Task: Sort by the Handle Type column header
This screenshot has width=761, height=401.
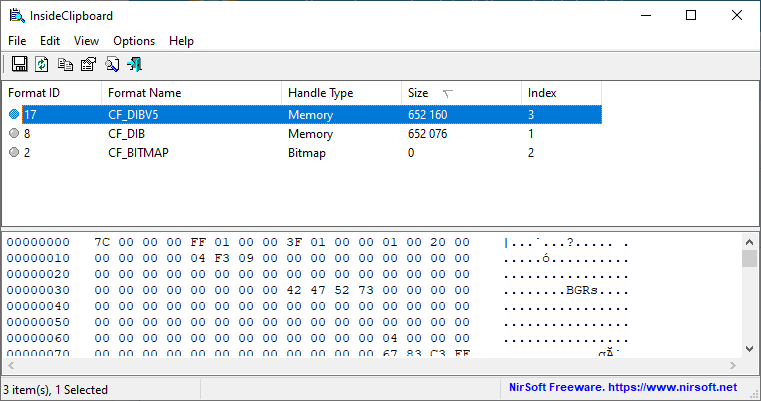Action: 340,93
